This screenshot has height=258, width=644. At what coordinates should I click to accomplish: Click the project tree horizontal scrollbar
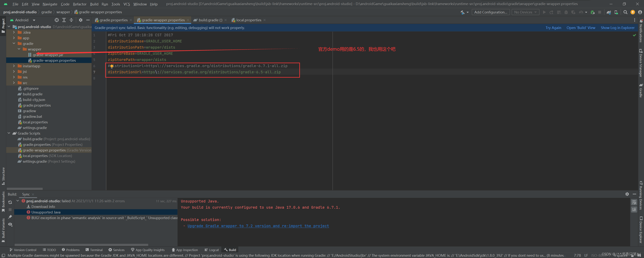25,189
